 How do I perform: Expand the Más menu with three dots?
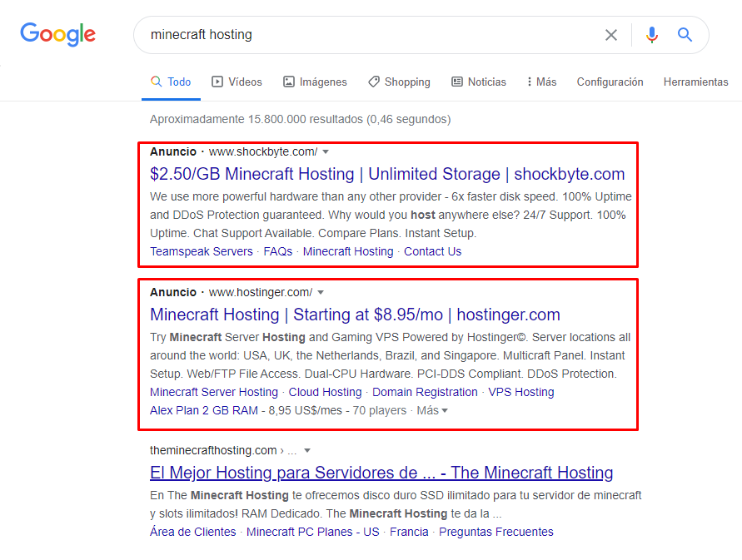[542, 82]
